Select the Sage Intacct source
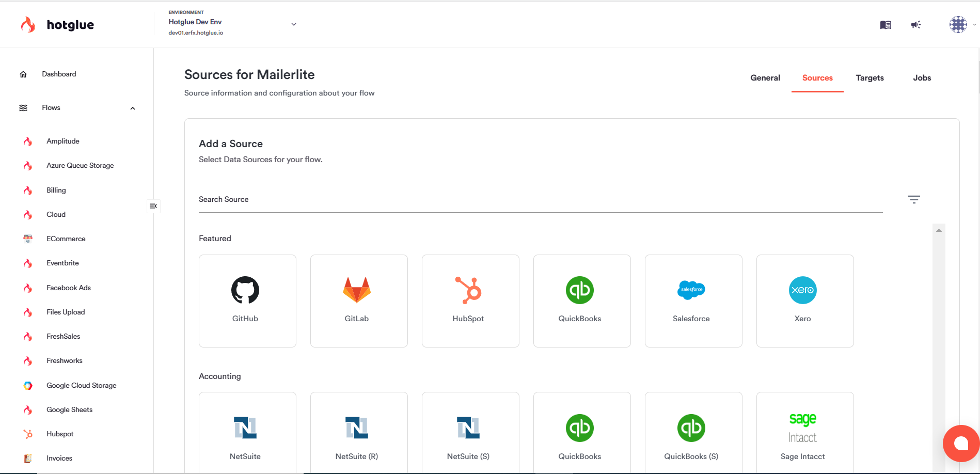The image size is (980, 474). coord(805,433)
